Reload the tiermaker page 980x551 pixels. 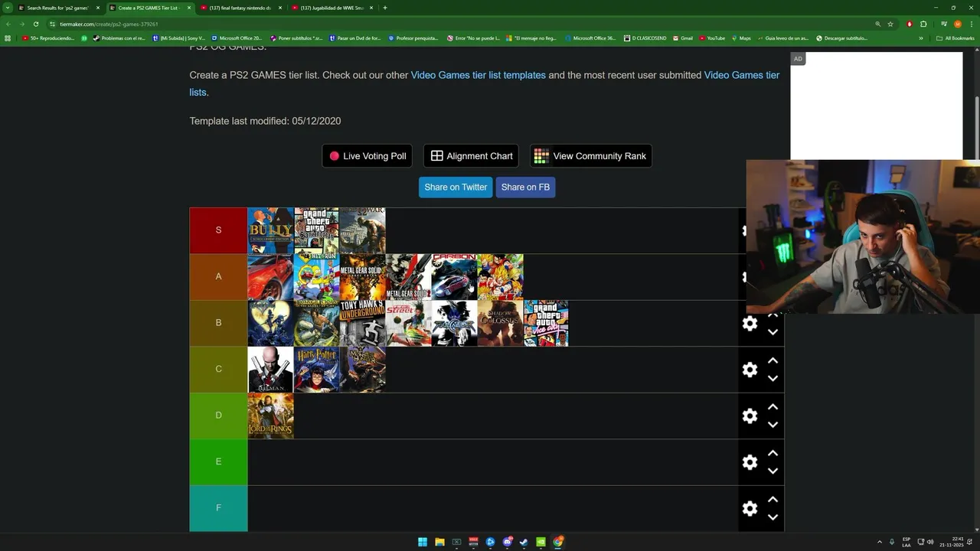point(35,24)
